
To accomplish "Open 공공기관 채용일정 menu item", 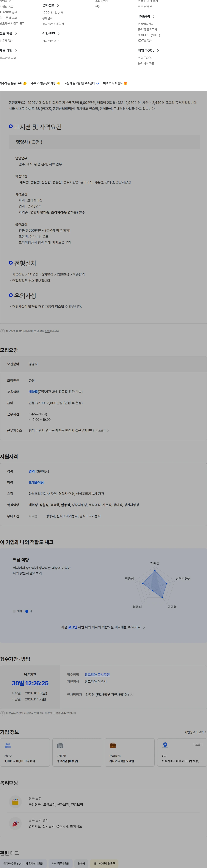I will (x=53, y=24).
